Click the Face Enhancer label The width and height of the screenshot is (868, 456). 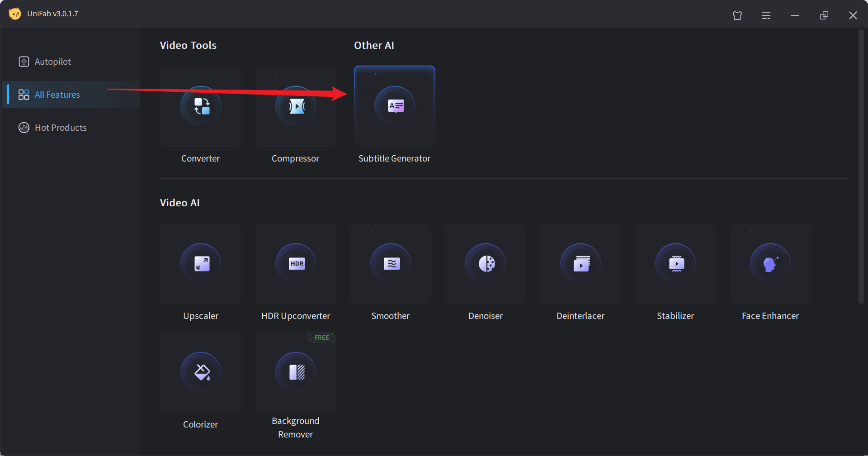[x=770, y=316]
